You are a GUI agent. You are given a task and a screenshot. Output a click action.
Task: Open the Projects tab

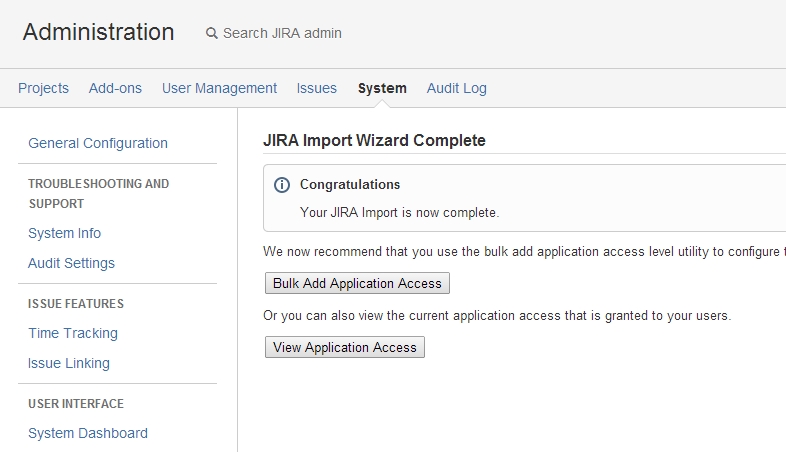click(x=44, y=88)
